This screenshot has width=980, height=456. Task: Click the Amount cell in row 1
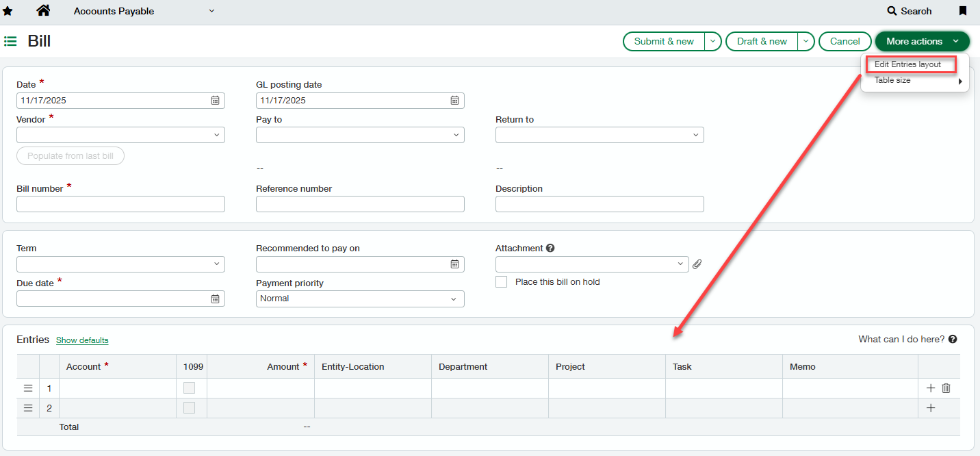261,388
